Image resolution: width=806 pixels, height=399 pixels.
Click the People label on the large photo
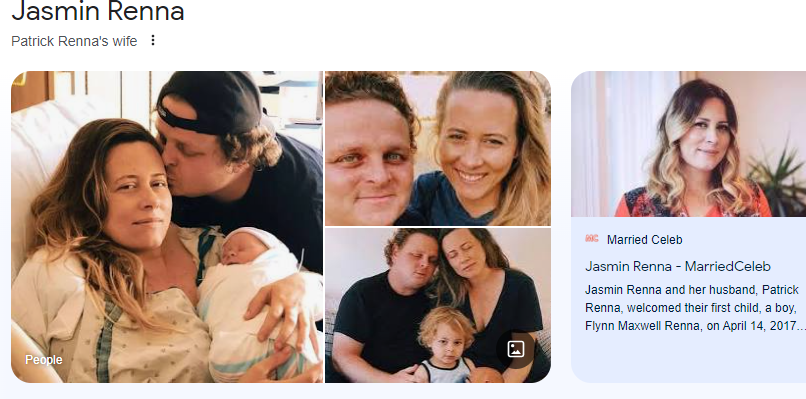(44, 360)
